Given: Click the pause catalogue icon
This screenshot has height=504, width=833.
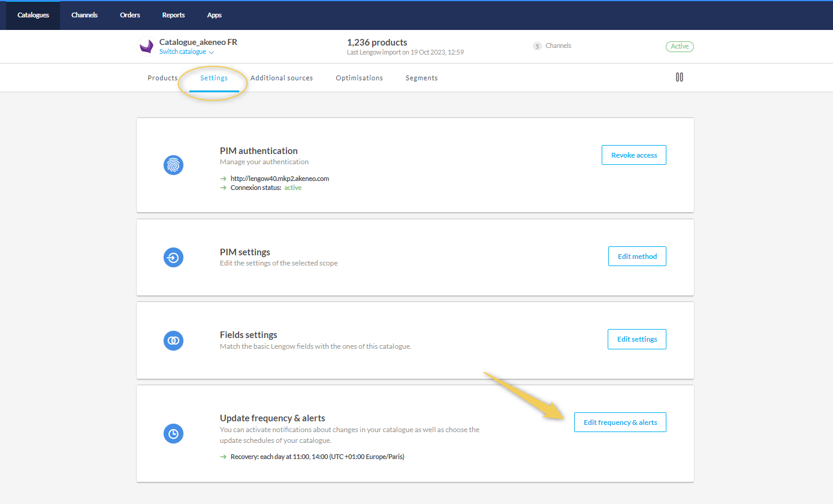Looking at the screenshot, I should [x=679, y=77].
